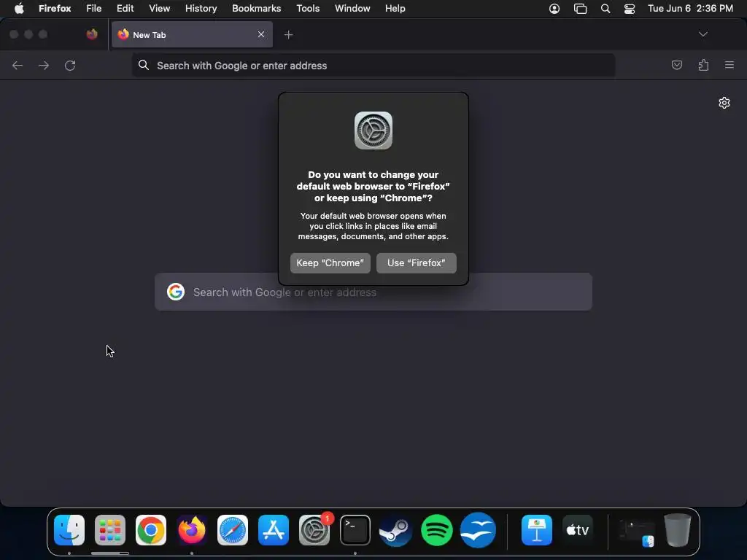Image resolution: width=747 pixels, height=560 pixels.
Task: Personalize new tab via gear icon
Action: tap(724, 103)
